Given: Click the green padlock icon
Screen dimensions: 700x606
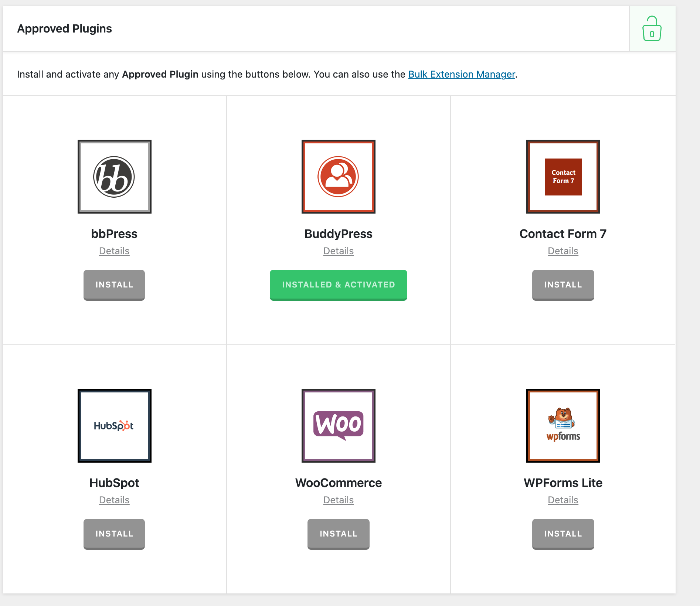Looking at the screenshot, I should click(x=652, y=29).
